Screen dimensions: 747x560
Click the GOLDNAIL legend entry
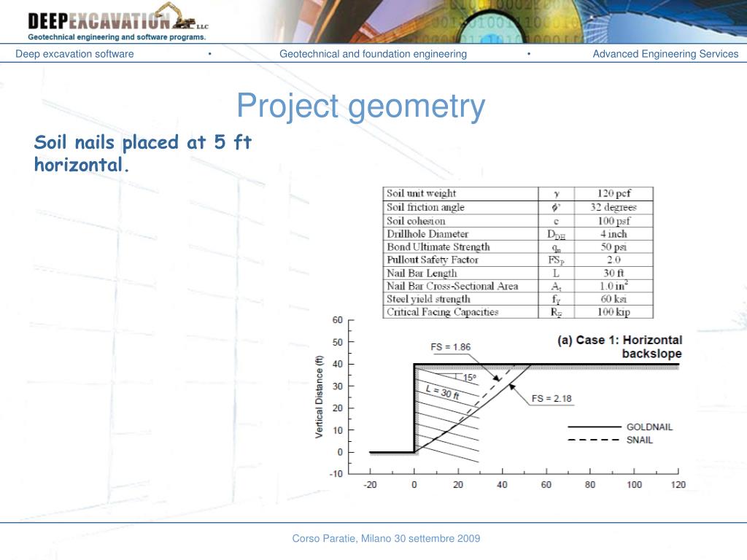pyautogui.click(x=620, y=427)
